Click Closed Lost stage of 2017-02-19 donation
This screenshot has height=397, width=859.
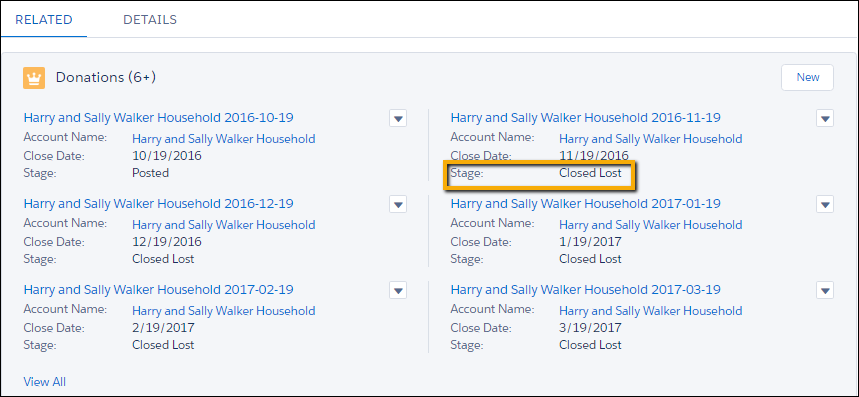click(163, 345)
